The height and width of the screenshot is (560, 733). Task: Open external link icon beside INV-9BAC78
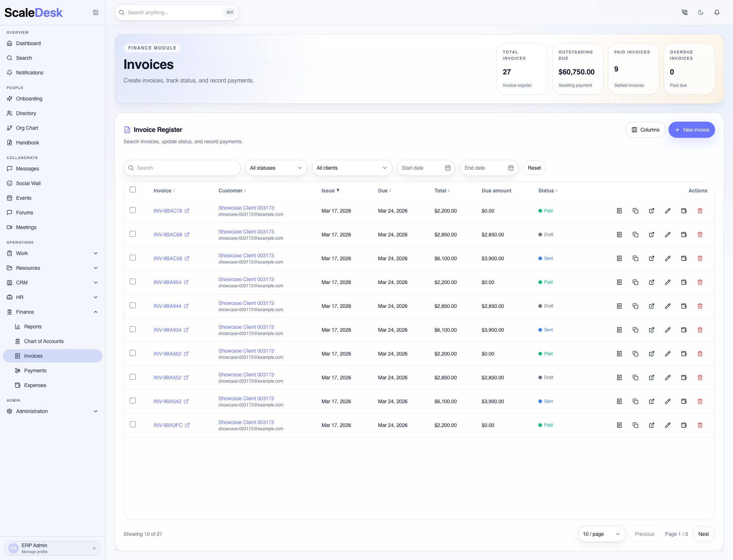[187, 211]
